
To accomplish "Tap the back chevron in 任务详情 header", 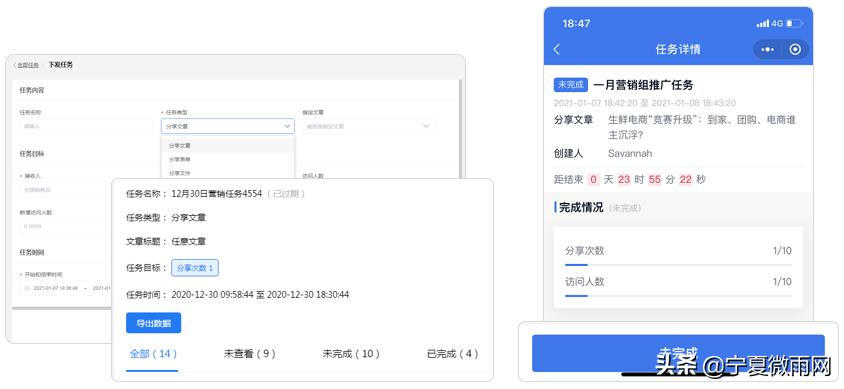I will pos(557,49).
